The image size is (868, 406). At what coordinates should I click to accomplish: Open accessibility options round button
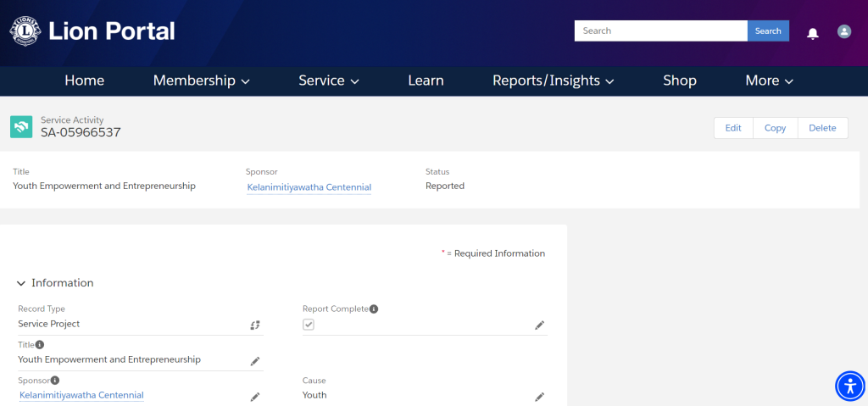(850, 386)
